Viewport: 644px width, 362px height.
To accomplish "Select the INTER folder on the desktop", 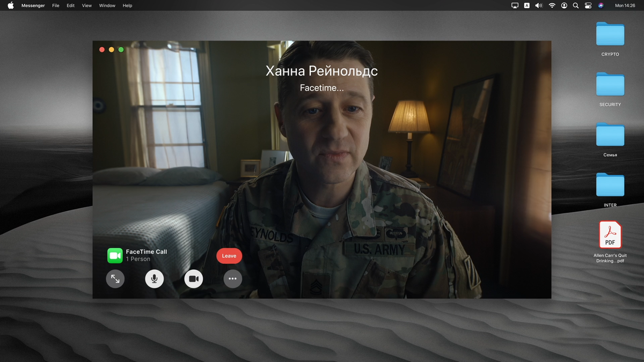I will (610, 190).
